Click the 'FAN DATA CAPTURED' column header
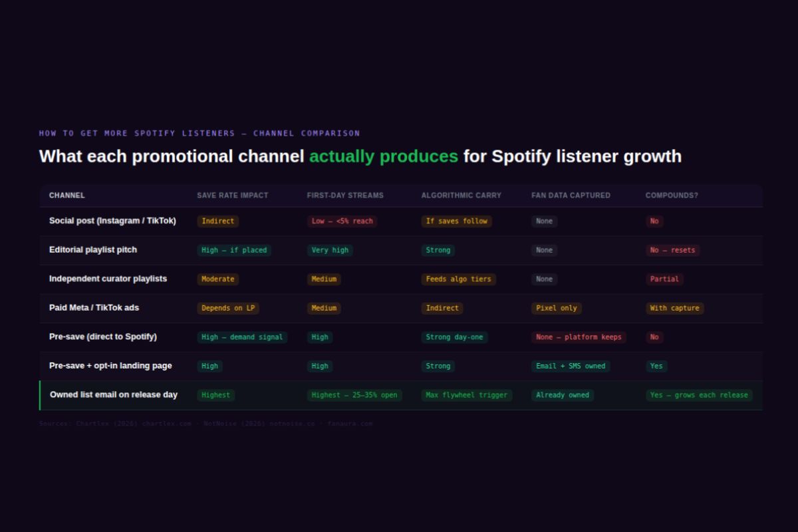 [571, 196]
